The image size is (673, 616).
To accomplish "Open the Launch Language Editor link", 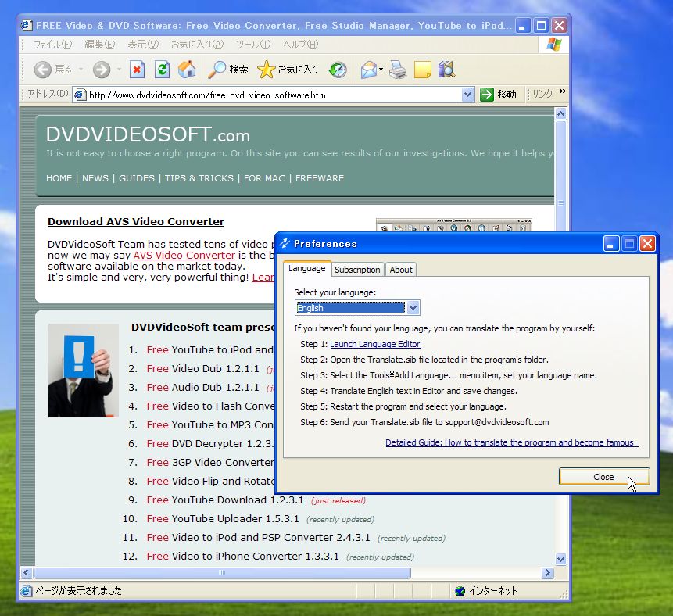I will [x=374, y=344].
